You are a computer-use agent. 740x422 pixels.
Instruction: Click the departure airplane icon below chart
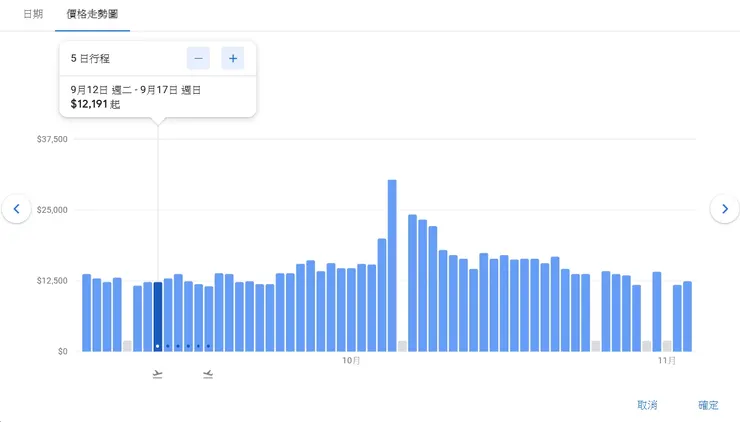[x=157, y=374]
